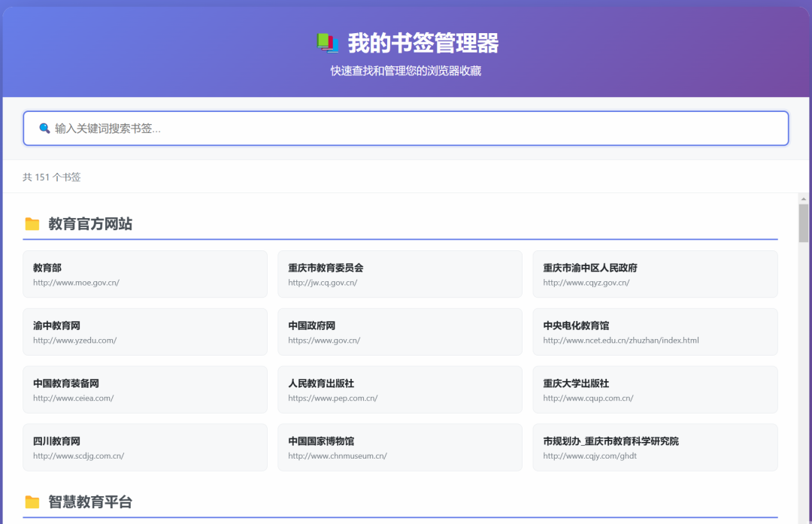Click the bookmark list scrollbar thumb
This screenshot has height=524, width=812.
[x=803, y=223]
